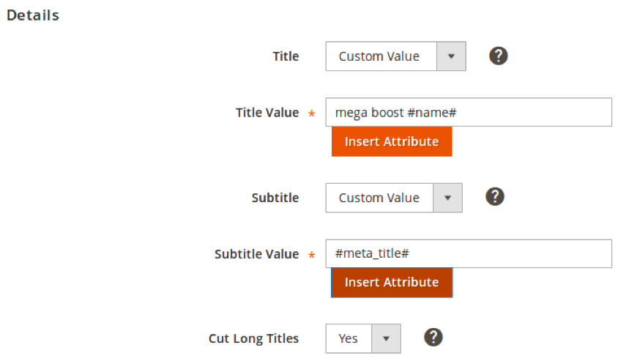The width and height of the screenshot is (629, 364).
Task: View the help icon for Cut Long Titles
Action: coord(433,337)
